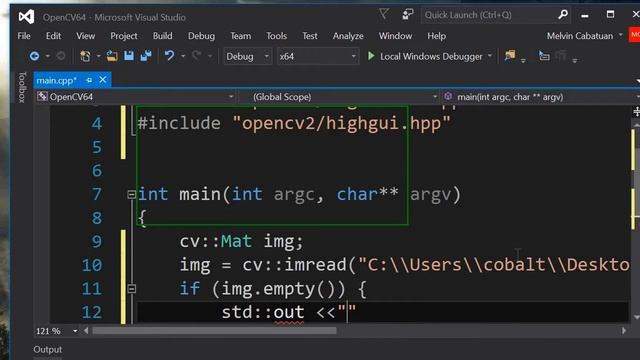Viewport: 640px width, 360px height.
Task: Click the toolbar icon left of the greyed-out icon
Action: coord(544,56)
